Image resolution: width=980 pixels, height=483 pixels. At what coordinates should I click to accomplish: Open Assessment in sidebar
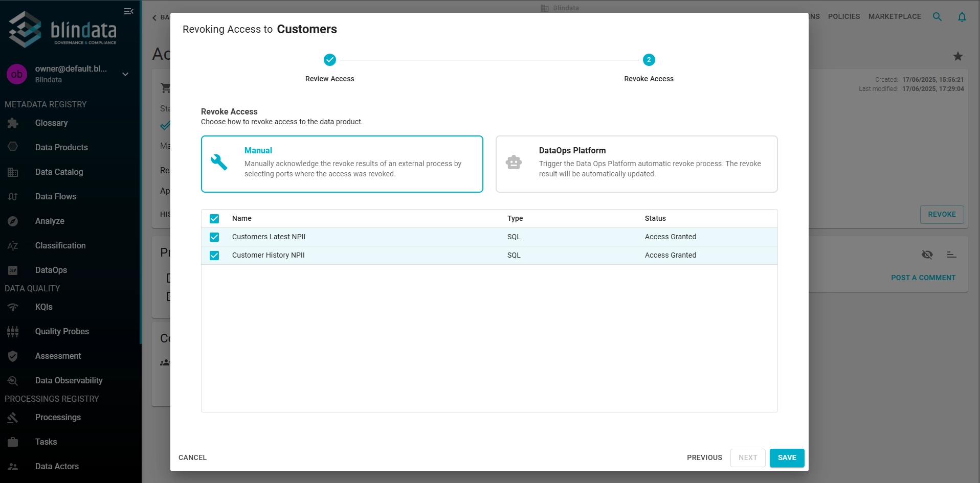point(58,356)
